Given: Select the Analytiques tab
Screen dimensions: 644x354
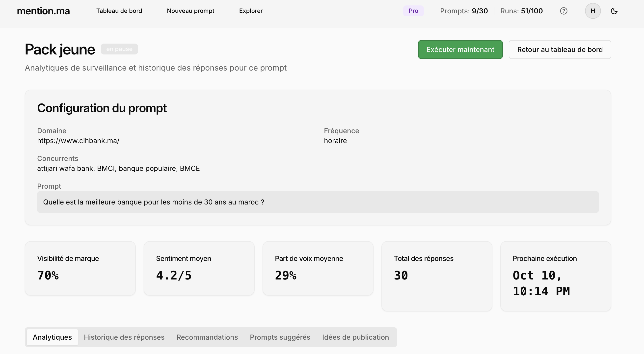Looking at the screenshot, I should (x=52, y=337).
